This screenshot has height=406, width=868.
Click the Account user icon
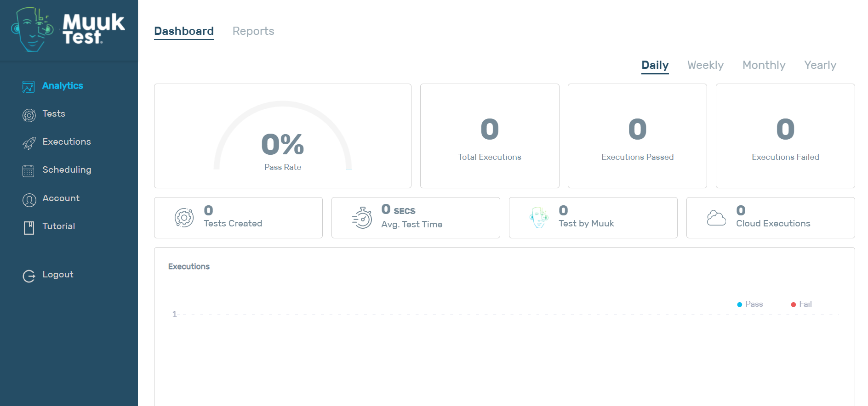(29, 200)
